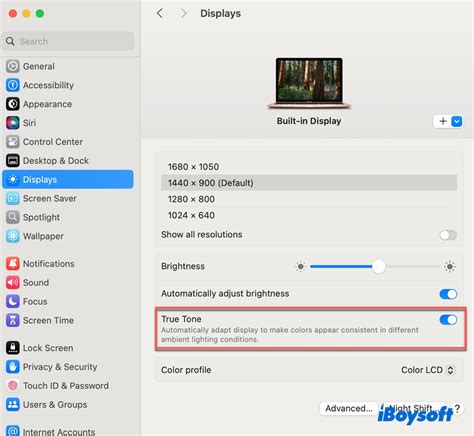Click the Displays sun icon in sidebar
The image size is (474, 436).
(x=13, y=179)
